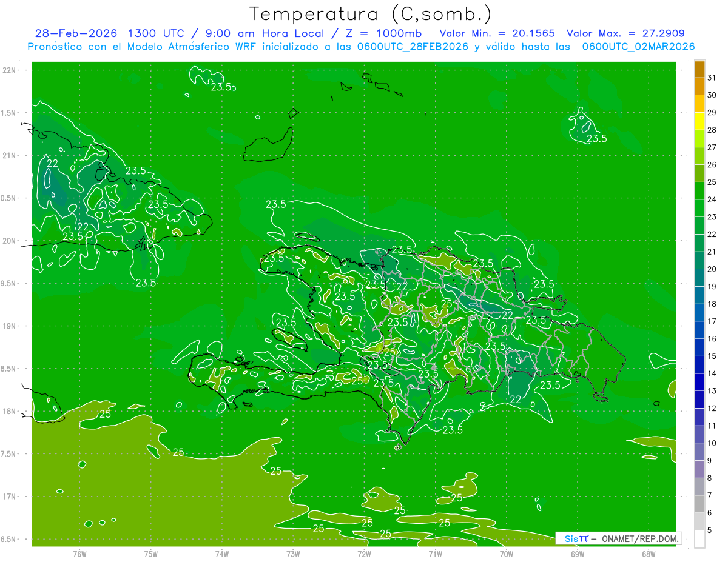Image resolution: width=728 pixels, height=562 pixels.
Task: Click the '73W' longitude label
Action: pyautogui.click(x=293, y=554)
